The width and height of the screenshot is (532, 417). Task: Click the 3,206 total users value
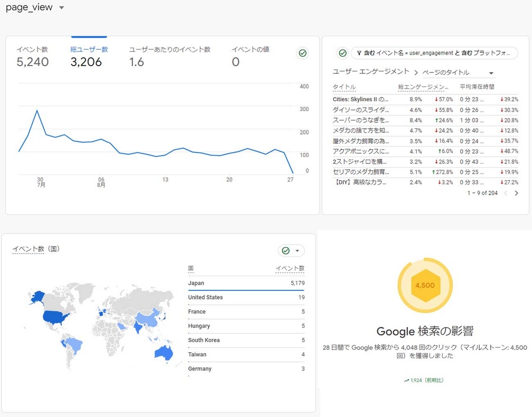[86, 62]
